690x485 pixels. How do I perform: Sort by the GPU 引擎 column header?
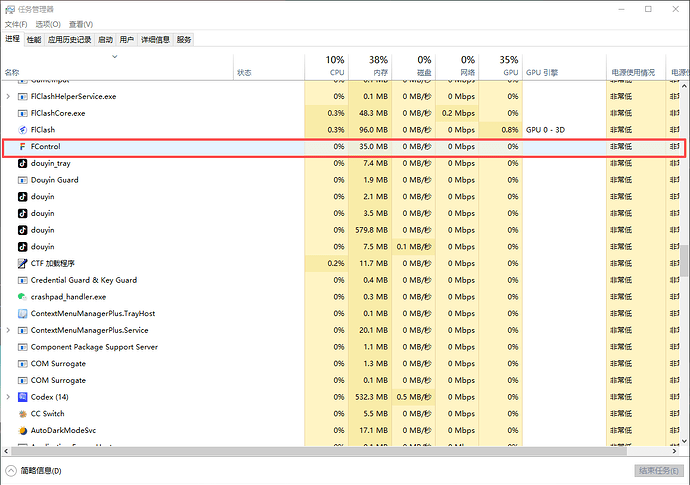tap(564, 66)
